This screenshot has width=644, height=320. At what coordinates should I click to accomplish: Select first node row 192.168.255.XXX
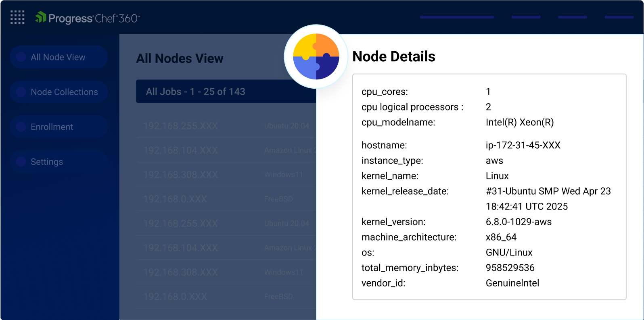point(180,126)
